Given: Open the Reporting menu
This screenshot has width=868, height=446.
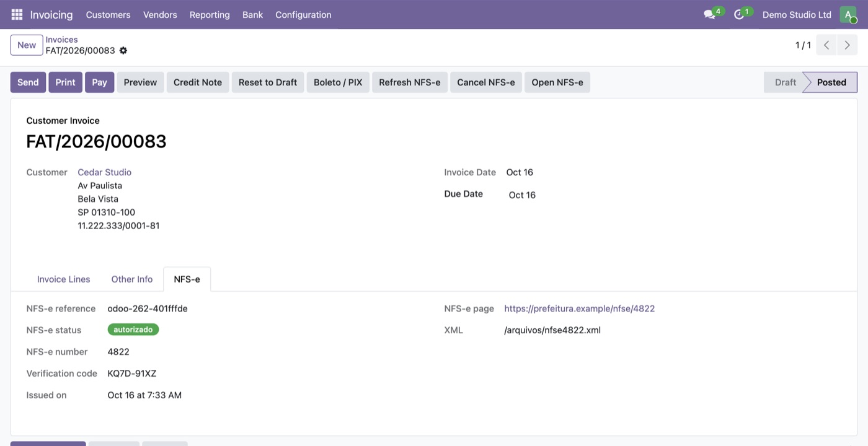Looking at the screenshot, I should pos(210,14).
